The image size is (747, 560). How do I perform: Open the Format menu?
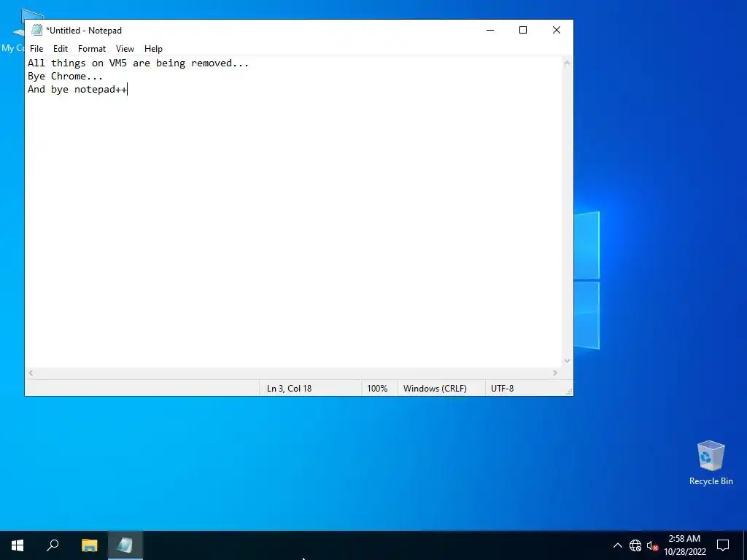(91, 49)
